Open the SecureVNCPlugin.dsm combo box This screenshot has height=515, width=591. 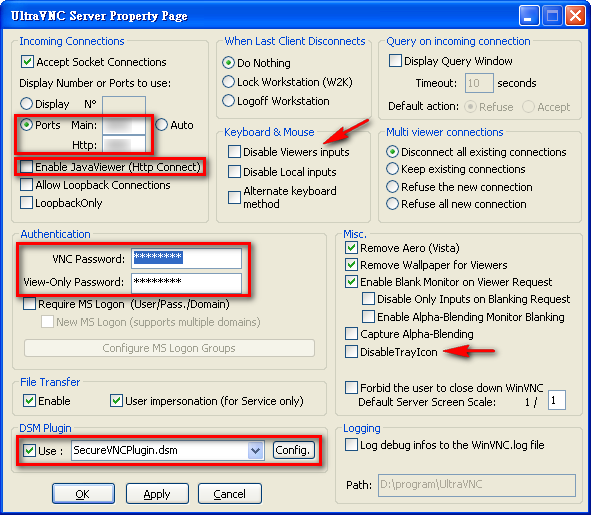[x=168, y=451]
